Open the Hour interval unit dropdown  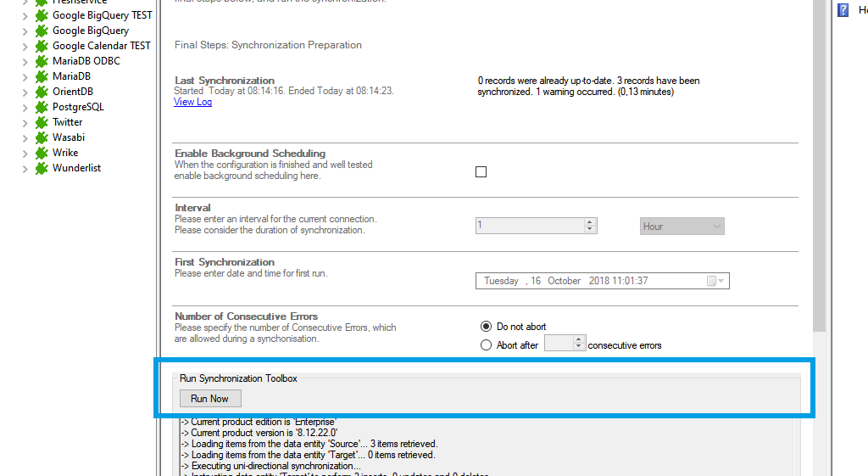coord(682,227)
